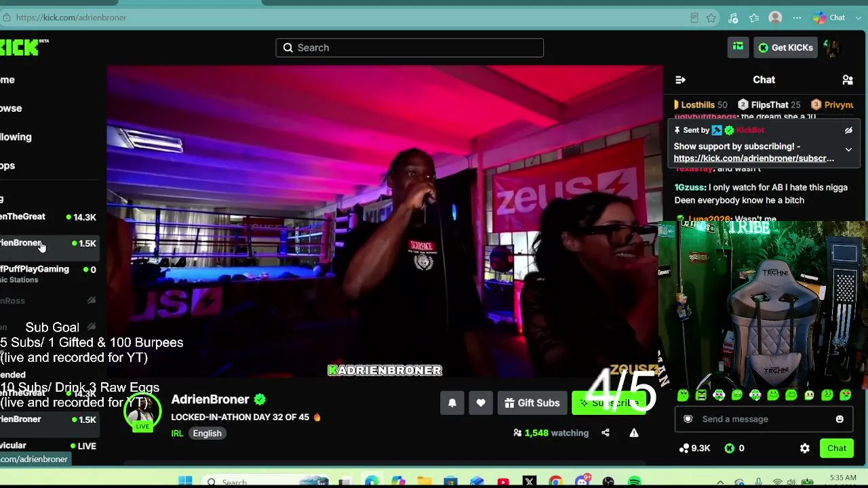The height and width of the screenshot is (488, 868).
Task: Share the stream using the share icon
Action: pos(606,433)
